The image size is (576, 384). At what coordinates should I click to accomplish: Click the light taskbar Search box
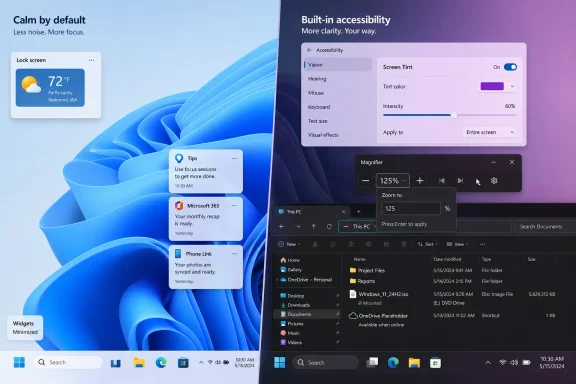click(68, 362)
